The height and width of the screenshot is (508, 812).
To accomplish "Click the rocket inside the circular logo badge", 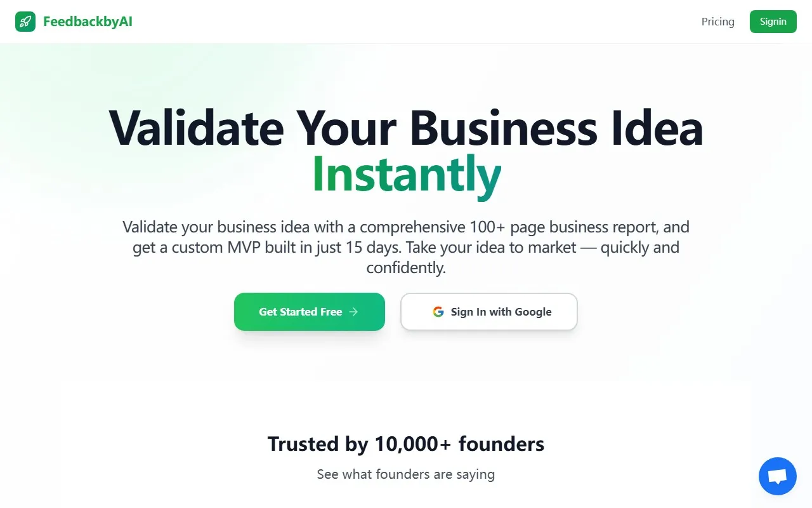I will pos(25,21).
